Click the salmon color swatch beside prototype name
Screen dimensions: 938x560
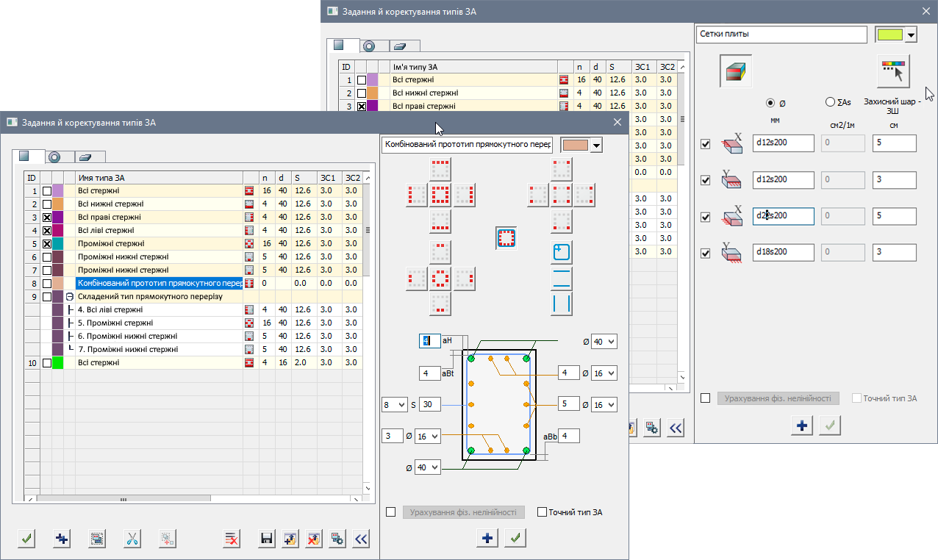pos(575,145)
